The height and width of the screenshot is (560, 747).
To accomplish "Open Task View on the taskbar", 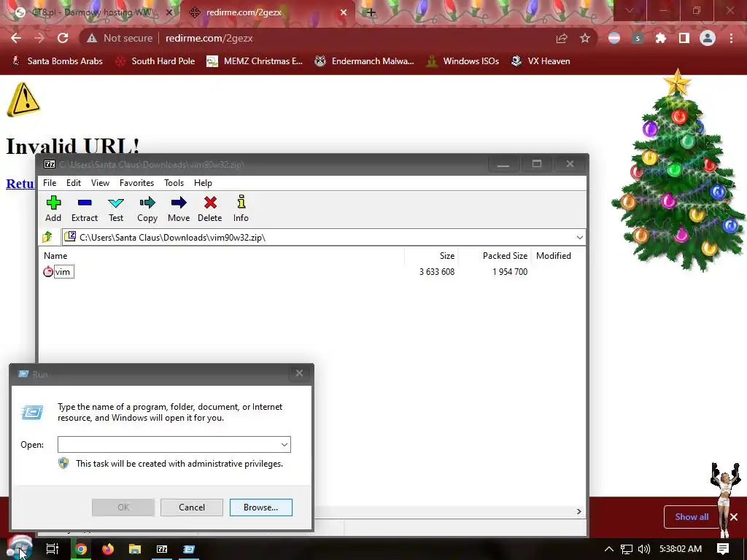I will (52, 549).
